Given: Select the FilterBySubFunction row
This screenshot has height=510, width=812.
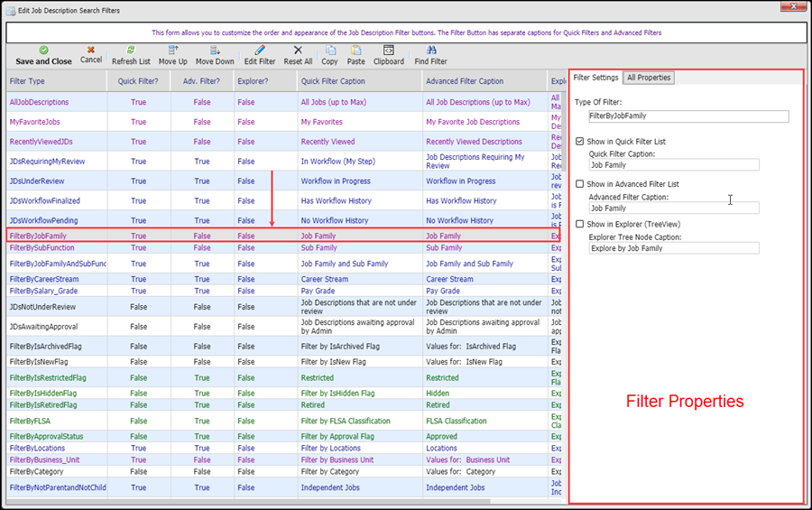Looking at the screenshot, I should (x=42, y=247).
